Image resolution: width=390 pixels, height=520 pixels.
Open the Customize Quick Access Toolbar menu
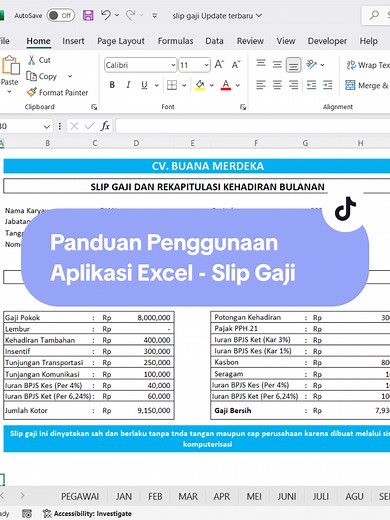coord(154,15)
